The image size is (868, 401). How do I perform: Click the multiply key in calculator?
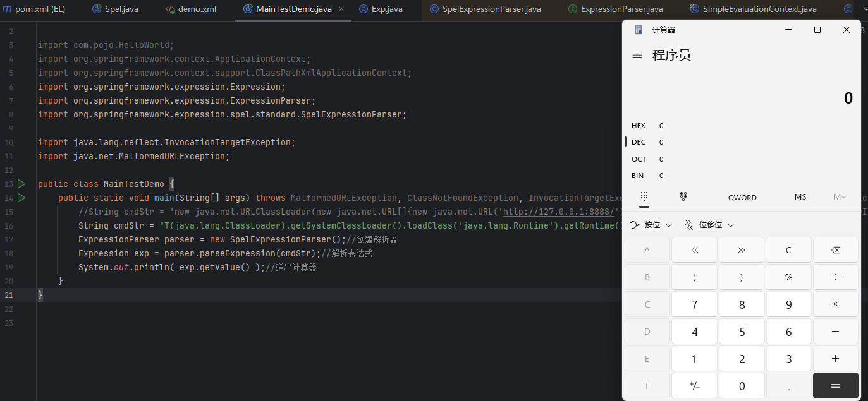pos(835,304)
